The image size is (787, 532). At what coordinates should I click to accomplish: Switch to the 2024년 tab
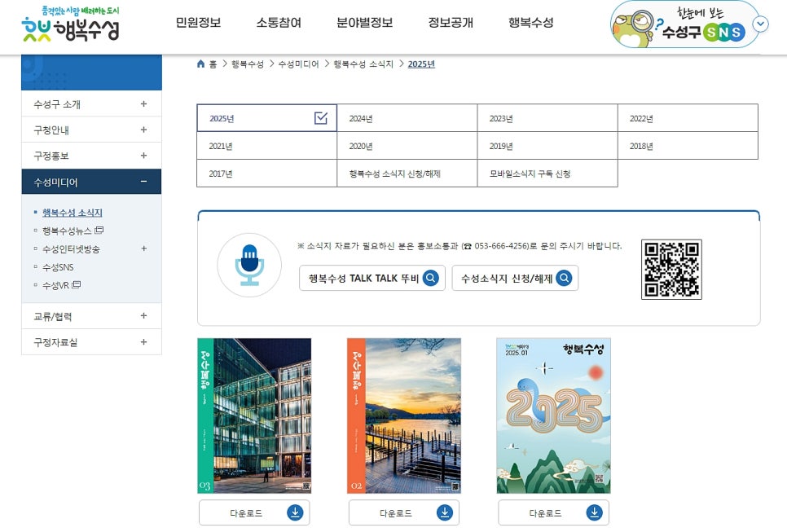pos(407,118)
